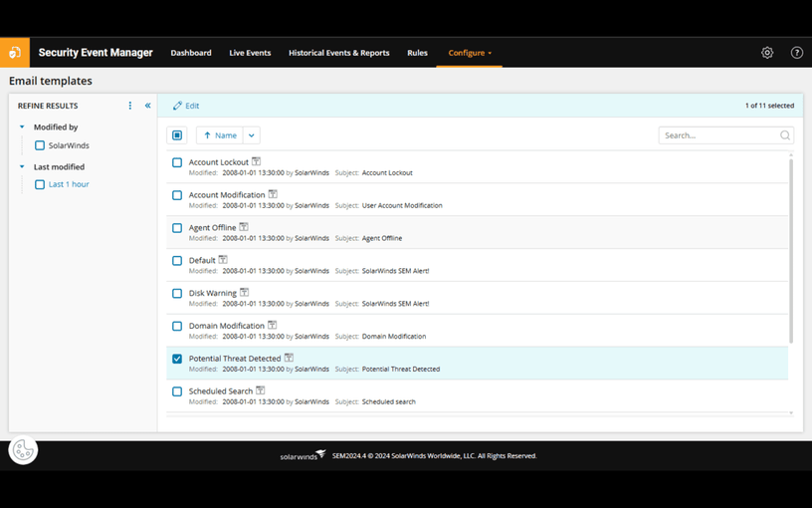Select the Account Lockout checkbox
The image size is (812, 508).
pyautogui.click(x=177, y=162)
